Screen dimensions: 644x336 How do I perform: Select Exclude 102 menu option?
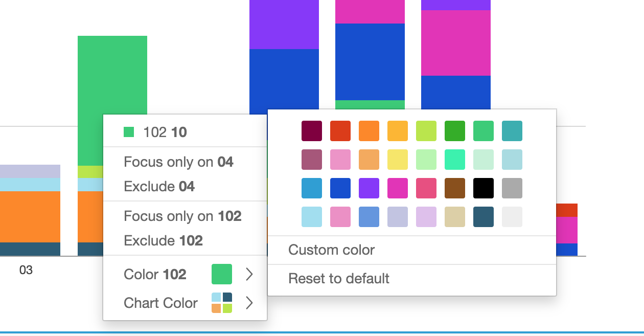[163, 241]
